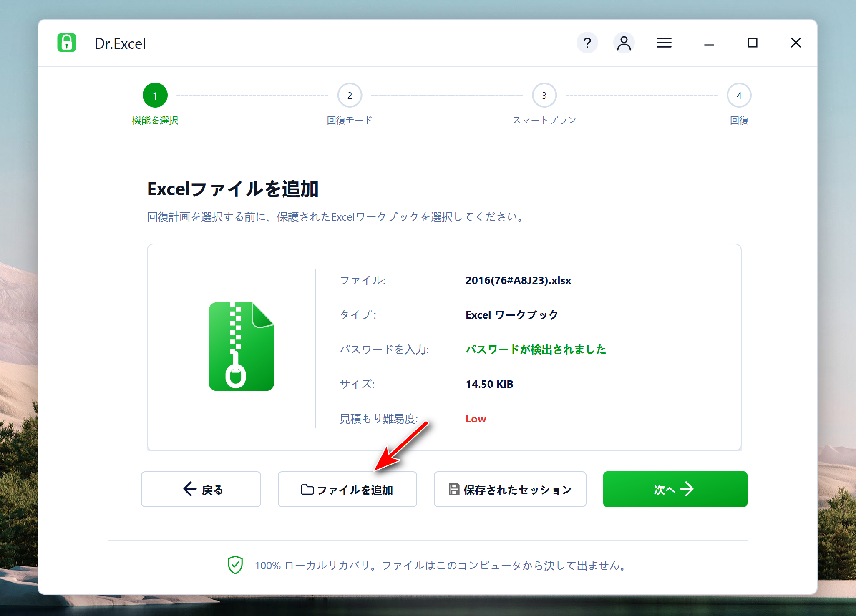Click the 見積もり難易度 label
856x616 pixels.
pos(378,419)
